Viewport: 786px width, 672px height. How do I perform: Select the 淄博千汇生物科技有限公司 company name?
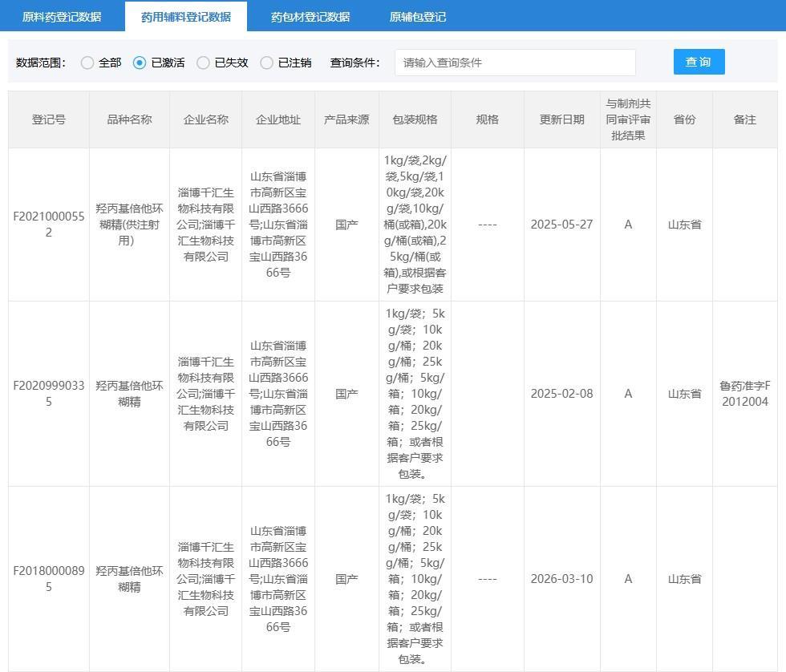[205, 225]
